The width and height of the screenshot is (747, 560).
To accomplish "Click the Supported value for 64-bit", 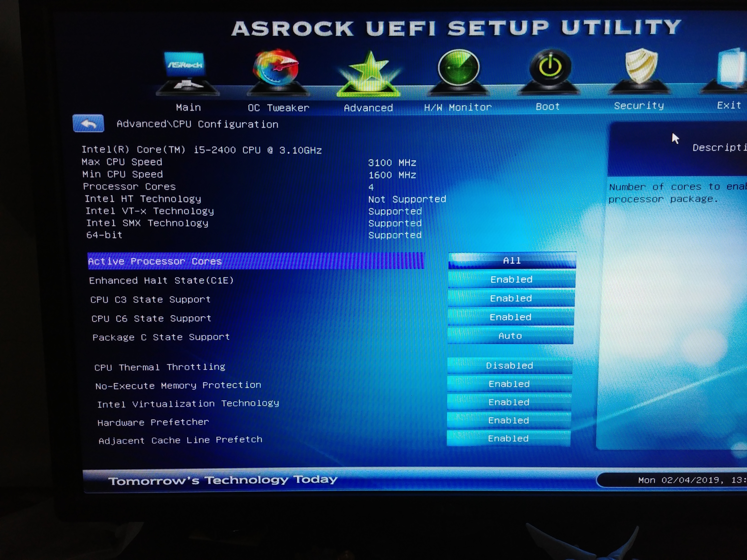I will click(x=395, y=235).
